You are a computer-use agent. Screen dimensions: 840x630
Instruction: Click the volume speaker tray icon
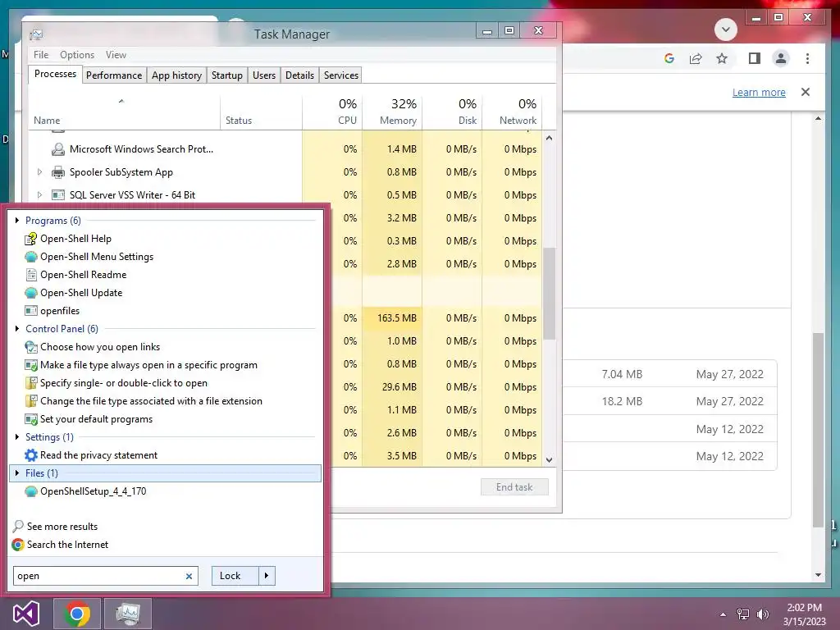coord(762,614)
